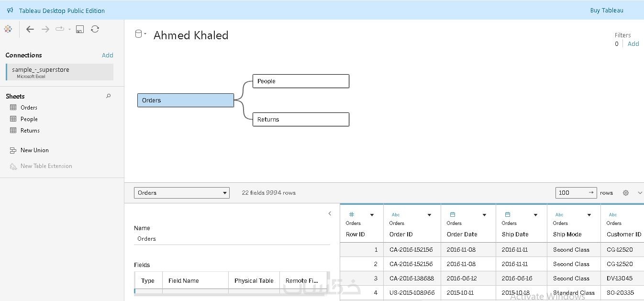This screenshot has height=301, width=644.
Task: Open the Row ID column dropdown arrow
Action: coord(372,215)
